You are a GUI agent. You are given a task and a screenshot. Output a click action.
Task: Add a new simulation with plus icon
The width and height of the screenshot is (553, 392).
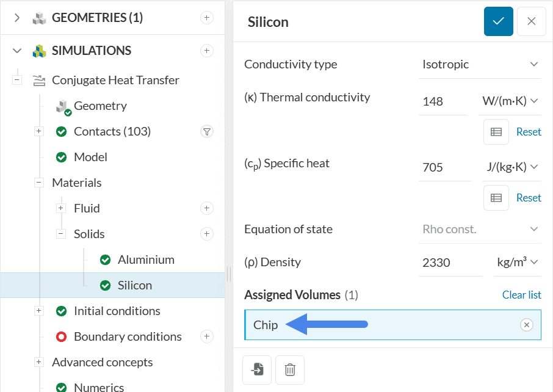pos(207,51)
